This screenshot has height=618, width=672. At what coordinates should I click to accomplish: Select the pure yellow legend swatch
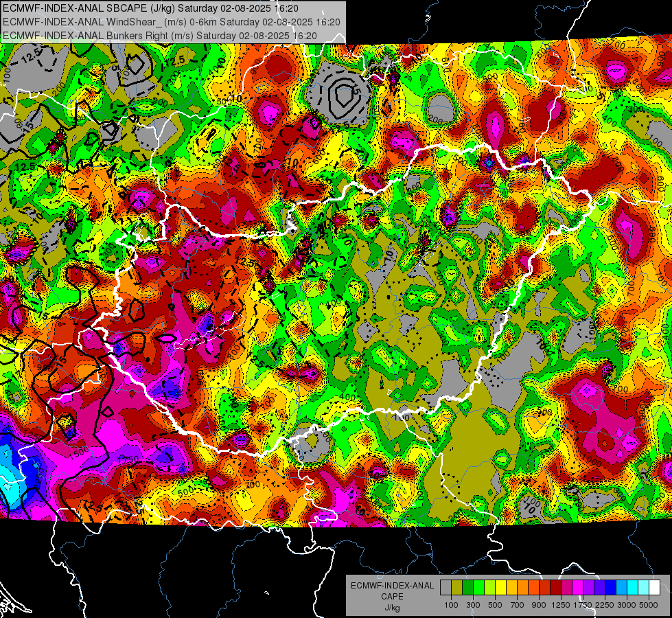click(500, 588)
